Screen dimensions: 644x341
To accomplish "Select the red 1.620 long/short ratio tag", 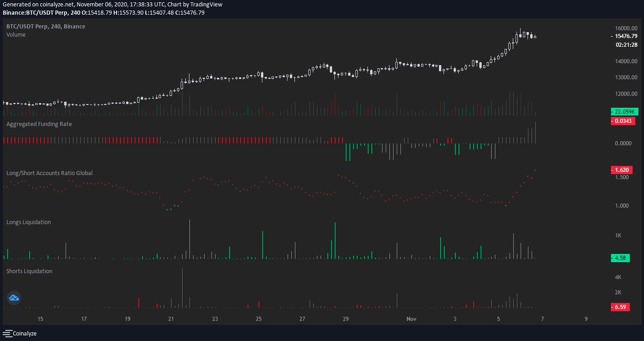I will pyautogui.click(x=621, y=170).
